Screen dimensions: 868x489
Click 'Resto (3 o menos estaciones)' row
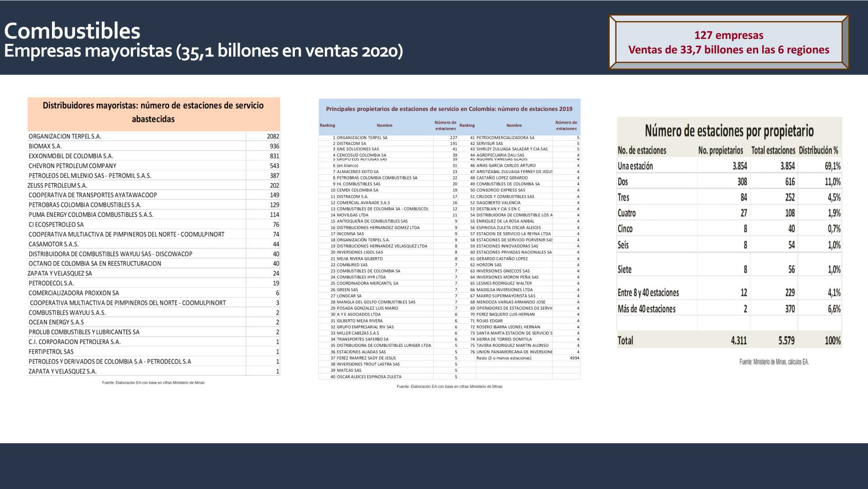[519, 358]
